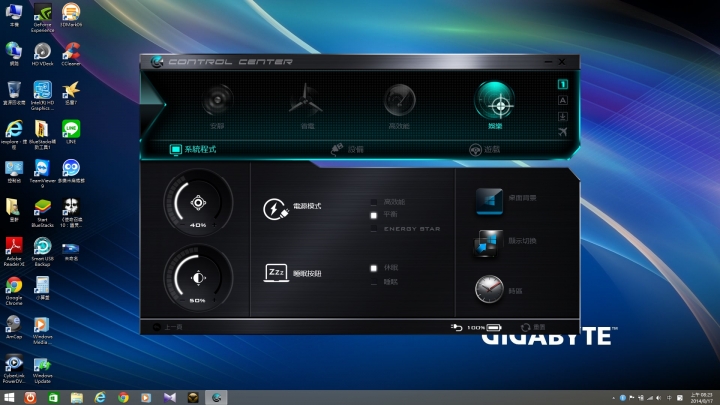Click the power mode lightning plug icon
The width and height of the screenshot is (720, 405).
coord(276,209)
